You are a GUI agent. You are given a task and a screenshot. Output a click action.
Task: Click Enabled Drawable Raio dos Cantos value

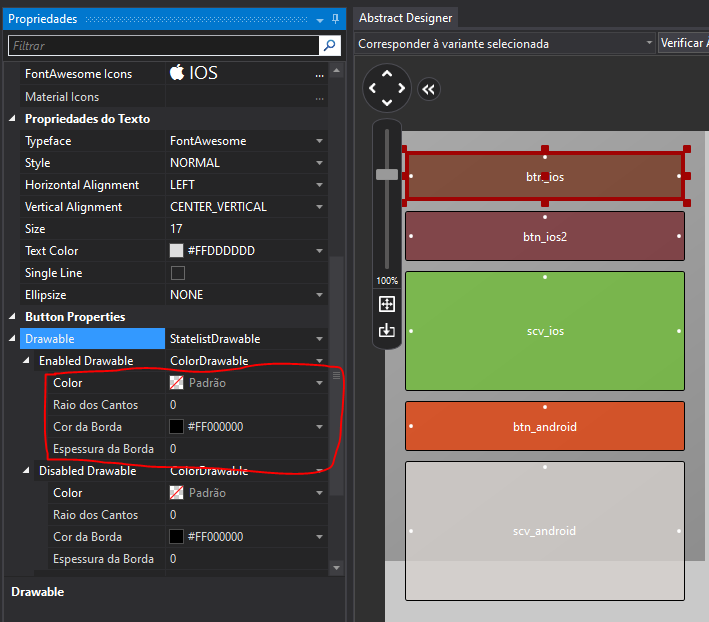246,405
